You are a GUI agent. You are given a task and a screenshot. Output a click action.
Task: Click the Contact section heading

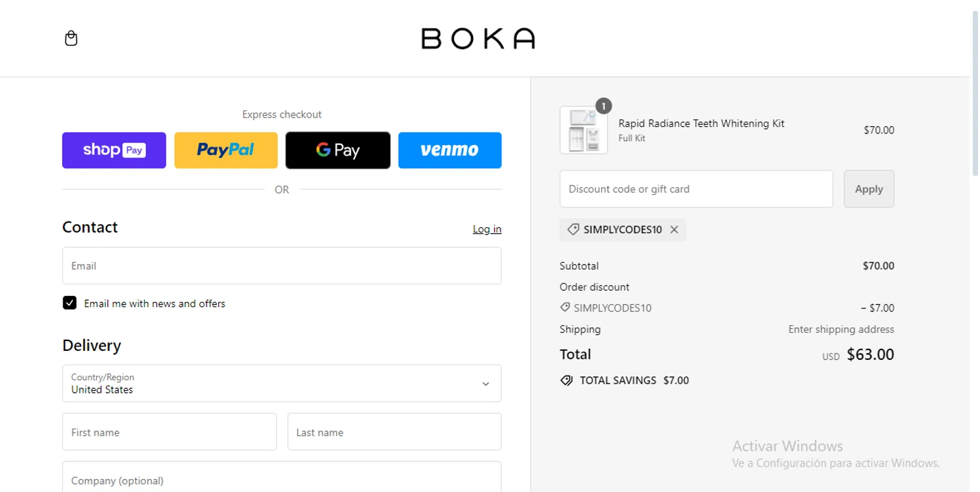[90, 227]
